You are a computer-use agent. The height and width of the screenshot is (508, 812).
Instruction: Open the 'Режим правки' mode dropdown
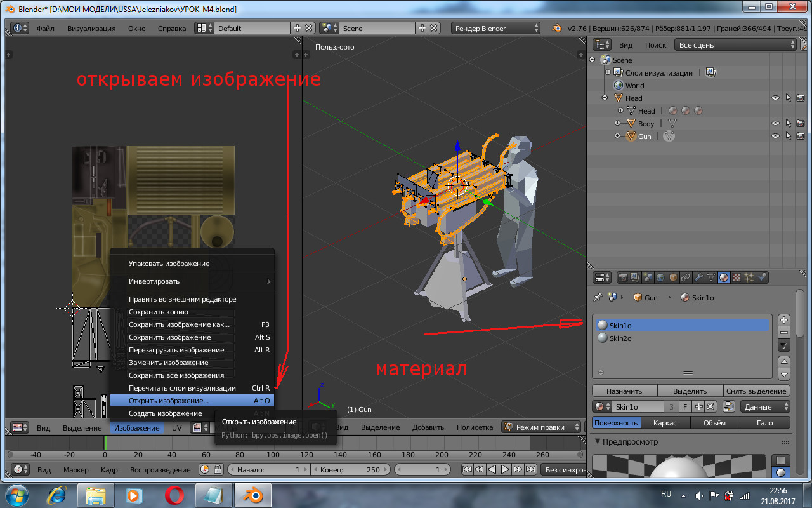pos(541,427)
